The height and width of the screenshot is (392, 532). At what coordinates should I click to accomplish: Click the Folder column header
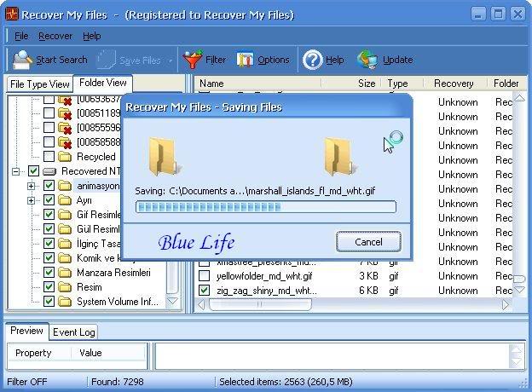tap(507, 84)
